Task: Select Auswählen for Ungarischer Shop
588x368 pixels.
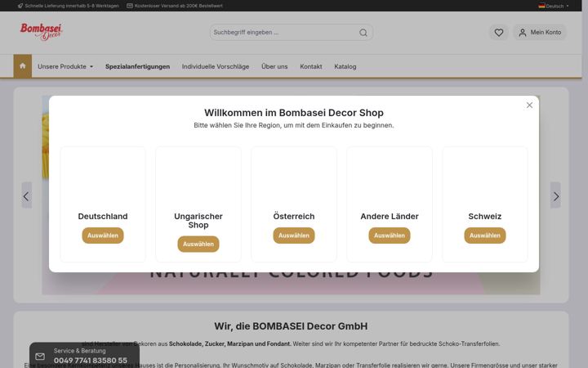Action: [198, 244]
